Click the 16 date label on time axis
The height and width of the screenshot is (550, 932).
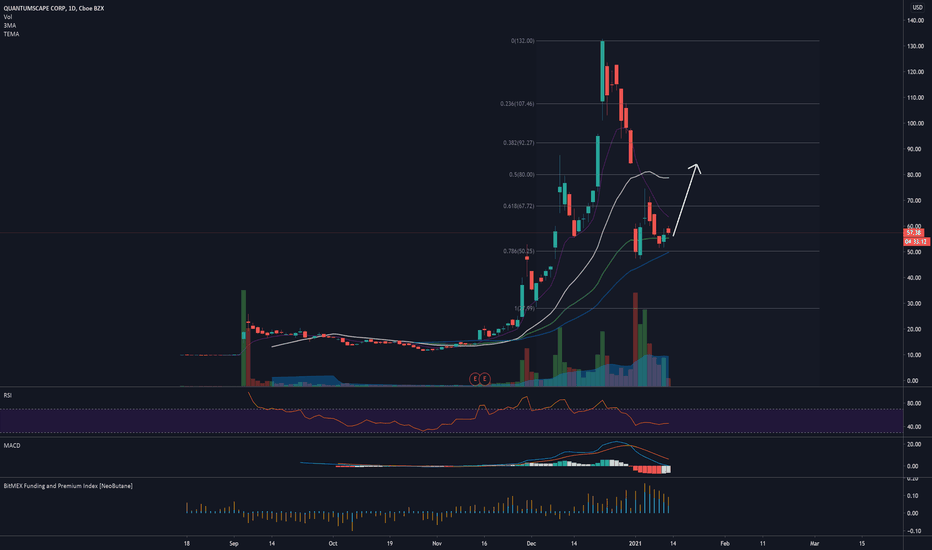pyautogui.click(x=484, y=543)
